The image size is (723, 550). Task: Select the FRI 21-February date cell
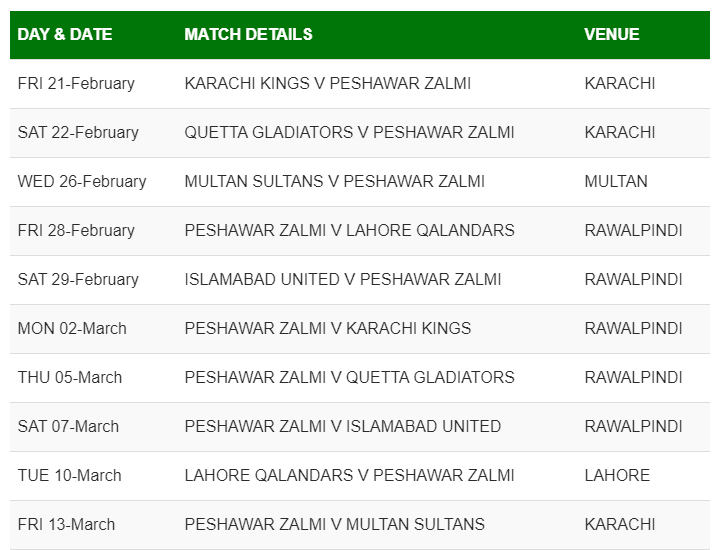coord(76,83)
